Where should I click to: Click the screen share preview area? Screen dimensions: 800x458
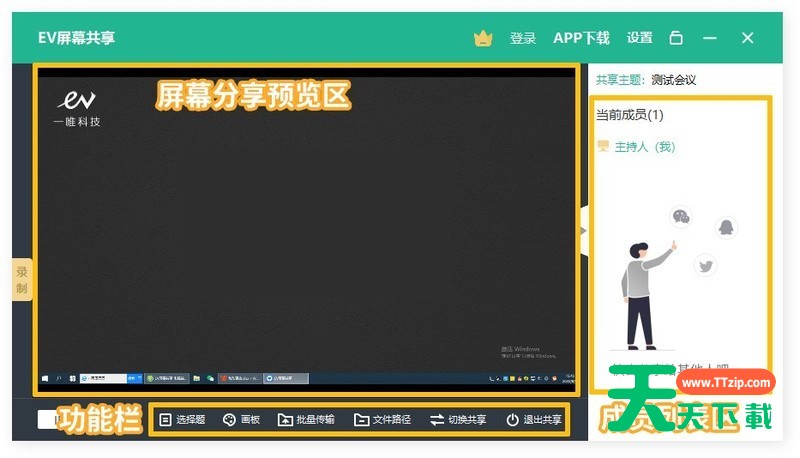click(x=306, y=230)
